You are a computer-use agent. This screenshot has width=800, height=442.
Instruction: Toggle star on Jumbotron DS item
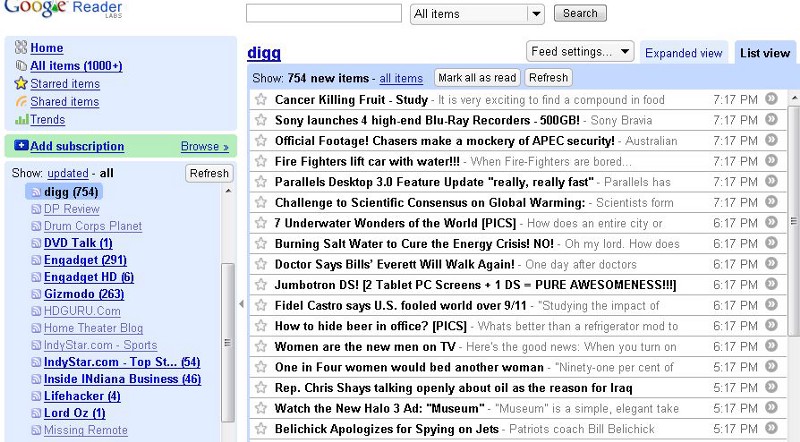point(261,285)
